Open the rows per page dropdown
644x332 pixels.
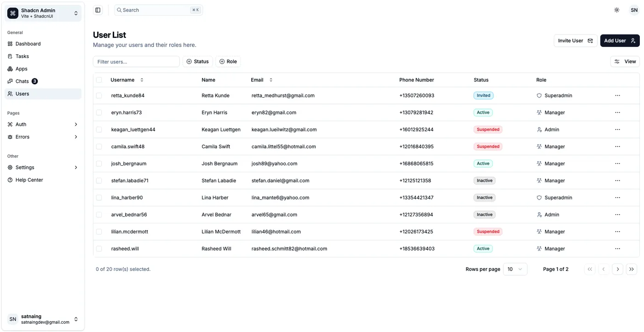point(515,269)
